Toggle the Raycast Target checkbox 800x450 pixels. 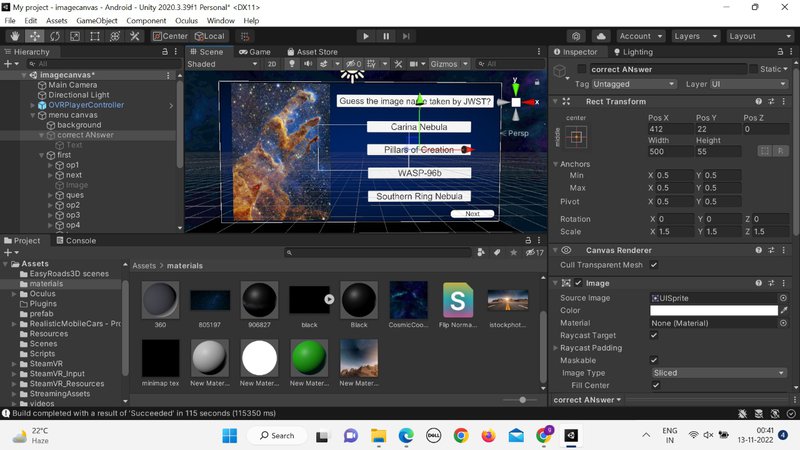pyautogui.click(x=654, y=335)
